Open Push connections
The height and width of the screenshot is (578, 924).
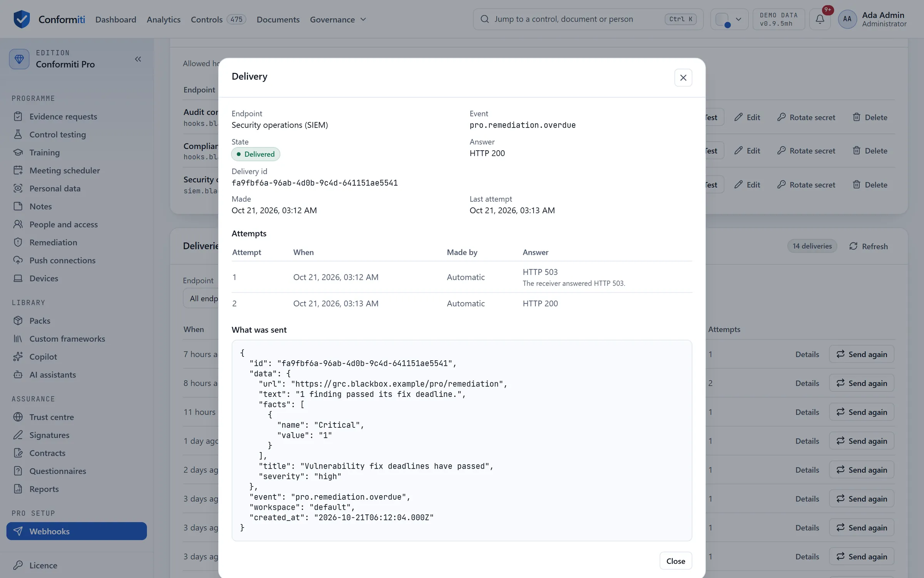pyautogui.click(x=77, y=260)
